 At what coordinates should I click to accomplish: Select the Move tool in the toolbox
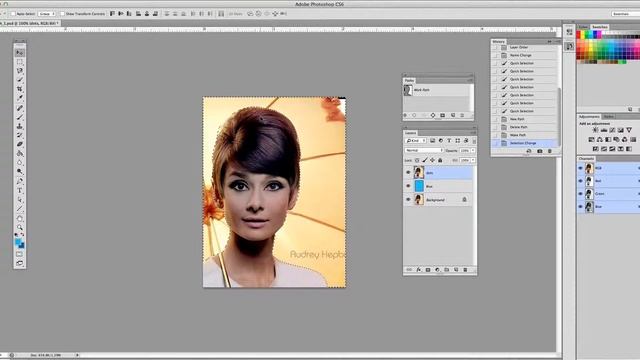20,53
